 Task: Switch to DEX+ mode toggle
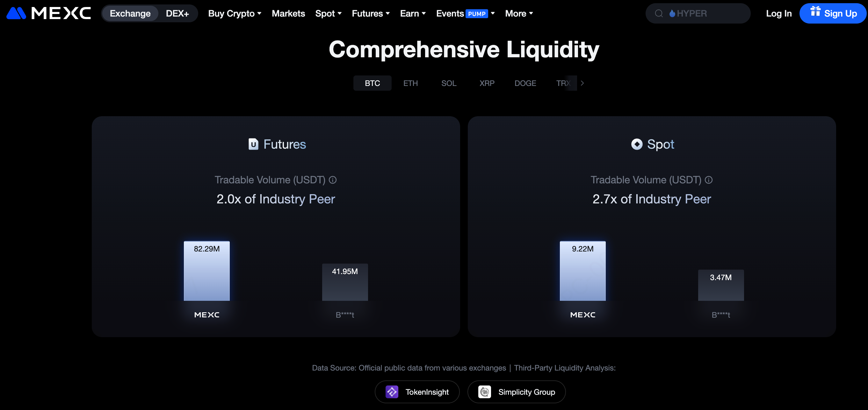tap(177, 13)
